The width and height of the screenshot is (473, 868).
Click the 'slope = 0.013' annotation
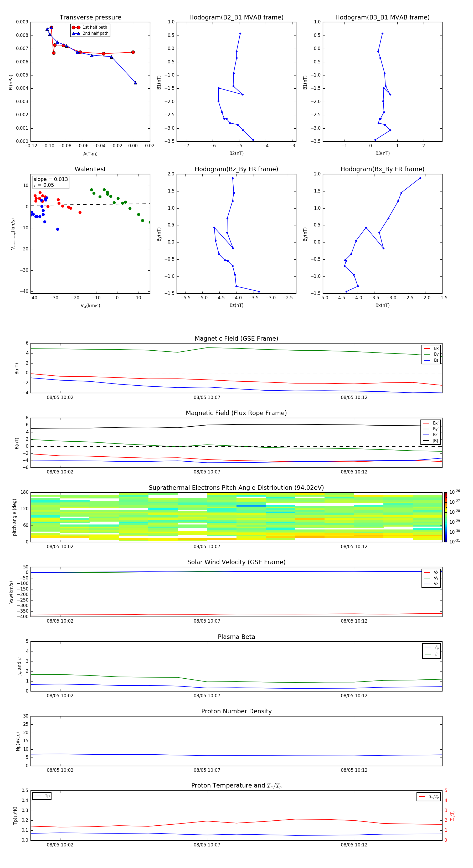point(51,179)
